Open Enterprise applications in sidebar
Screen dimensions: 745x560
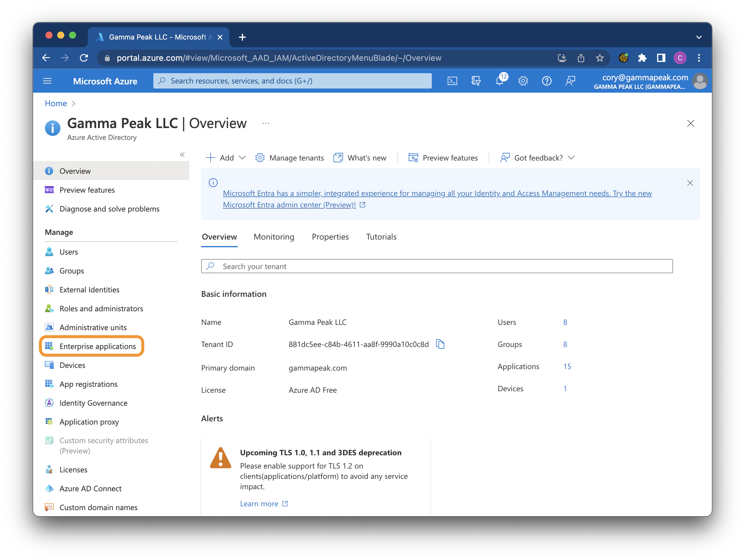[97, 346]
